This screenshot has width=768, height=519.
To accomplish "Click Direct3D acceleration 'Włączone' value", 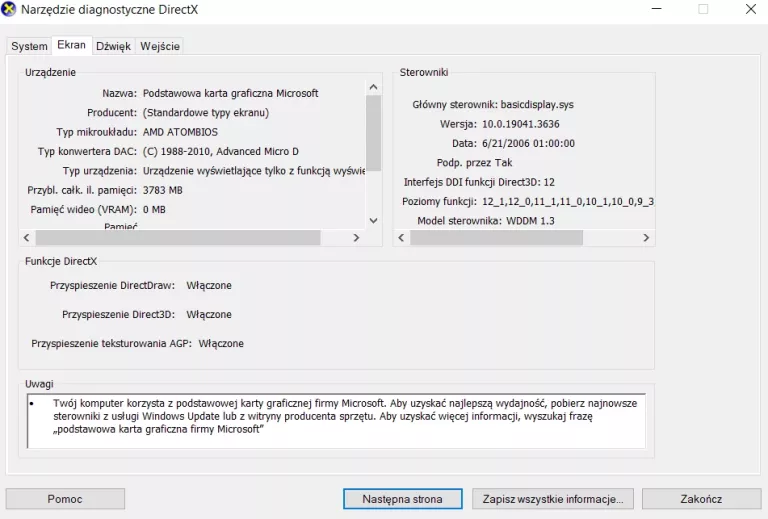I will [209, 314].
